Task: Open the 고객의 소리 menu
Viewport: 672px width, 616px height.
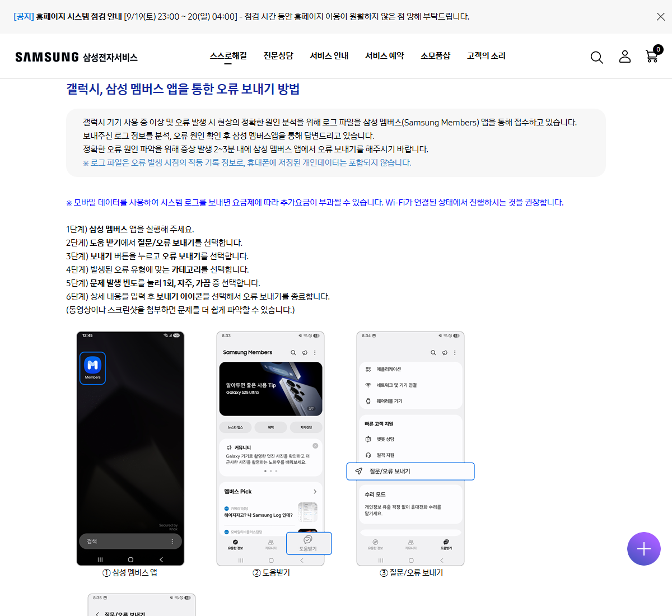Action: 486,56
